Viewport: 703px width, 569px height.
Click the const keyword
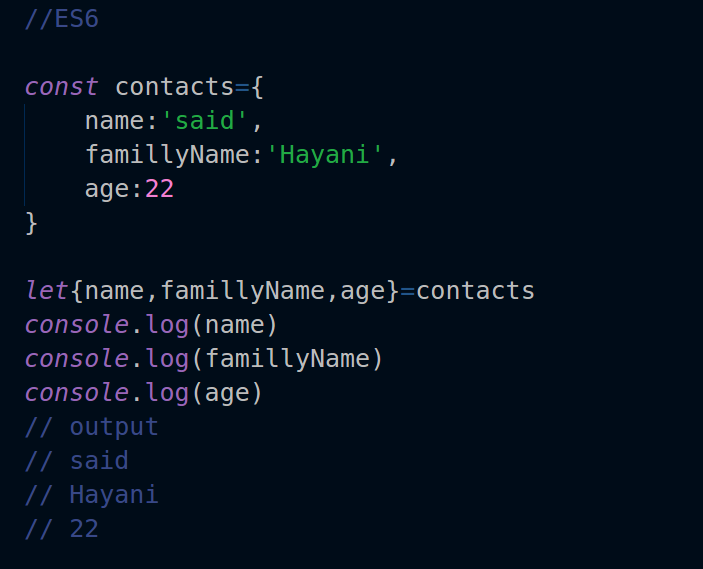click(x=62, y=87)
